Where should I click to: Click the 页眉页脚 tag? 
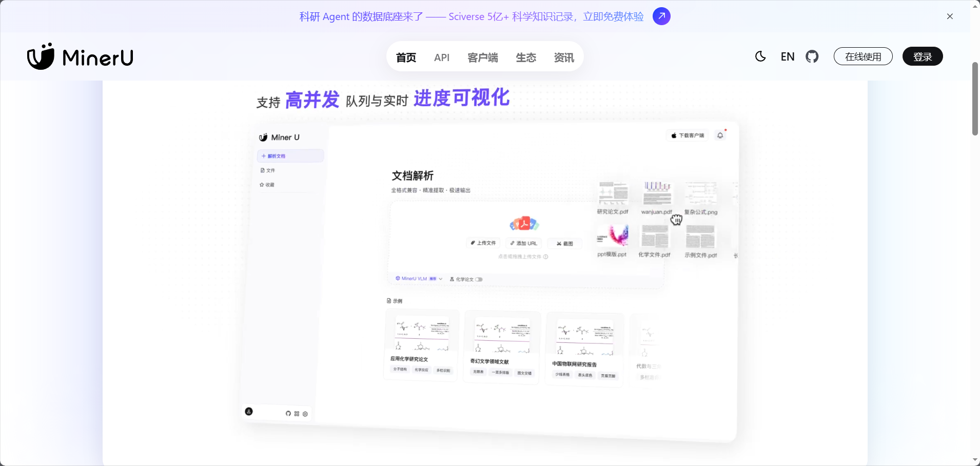608,376
